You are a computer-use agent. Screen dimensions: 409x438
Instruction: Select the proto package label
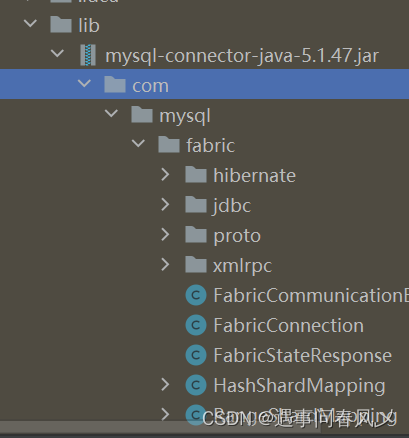(237, 236)
